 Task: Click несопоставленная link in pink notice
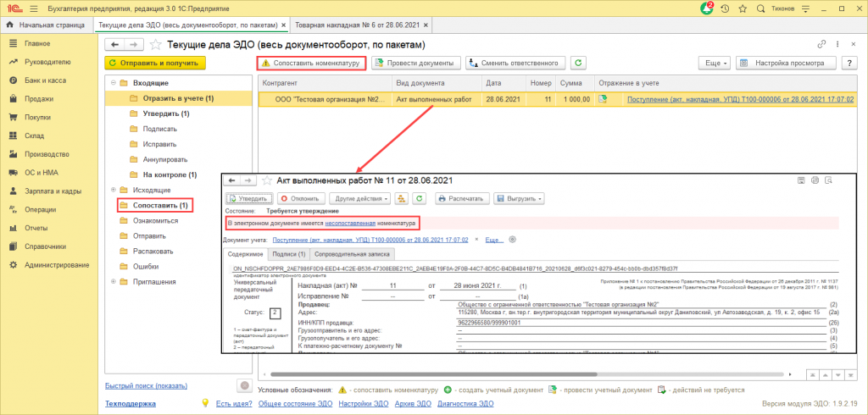pyautogui.click(x=350, y=224)
